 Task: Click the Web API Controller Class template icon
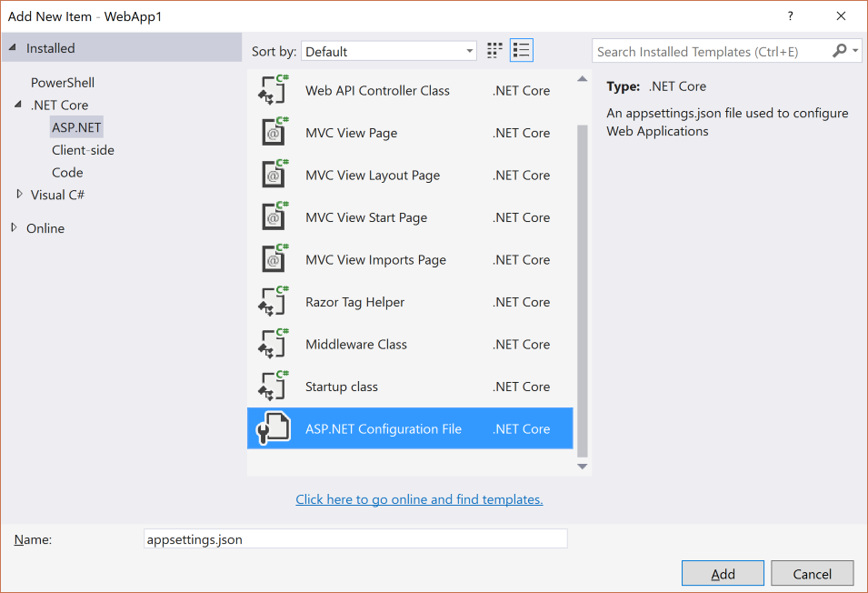(274, 90)
